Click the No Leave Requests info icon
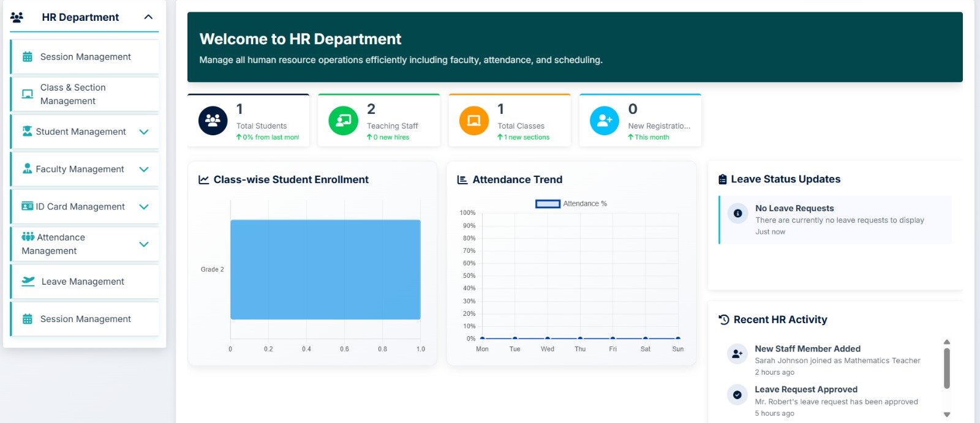This screenshot has height=423, width=980. 737,213
